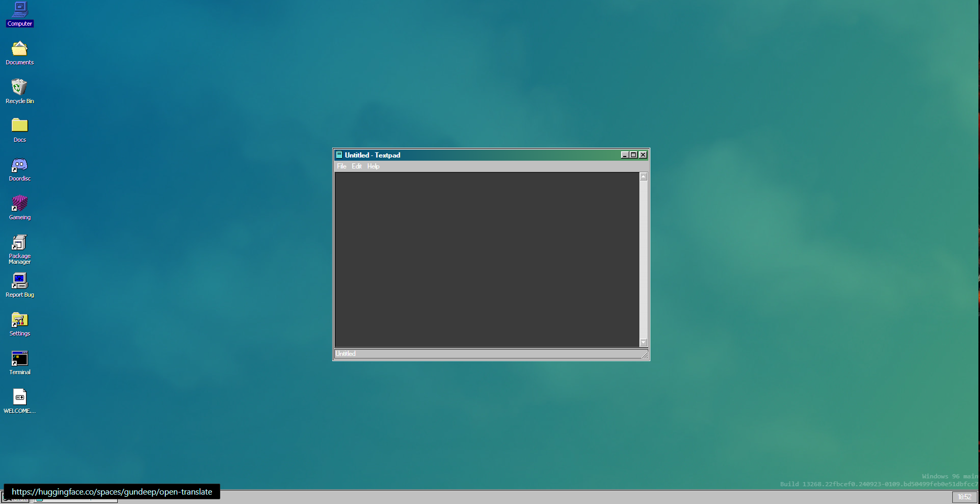Open the Package Manager shortcut
This screenshot has width=980, height=504.
[x=20, y=243]
